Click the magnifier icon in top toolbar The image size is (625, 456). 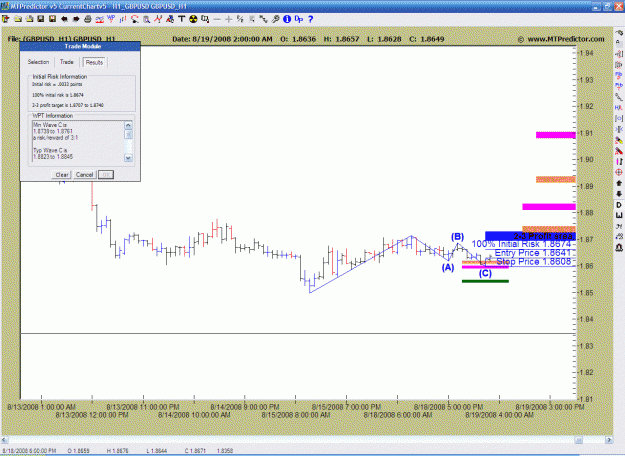pos(146,19)
